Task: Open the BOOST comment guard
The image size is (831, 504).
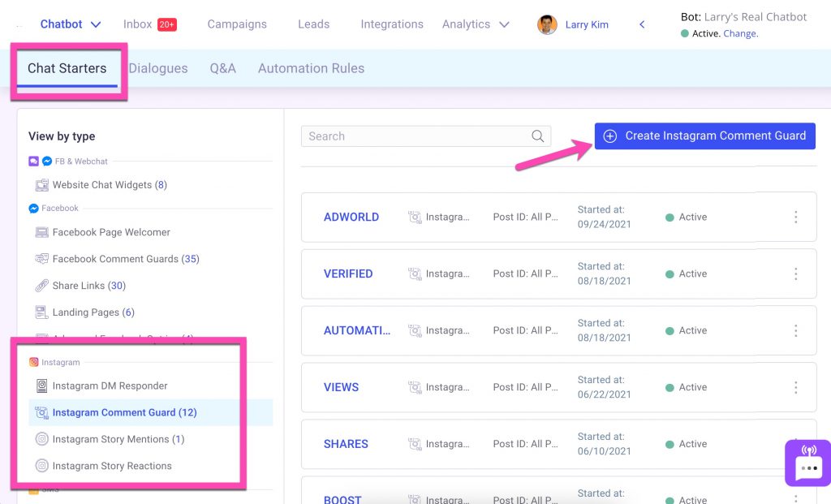Action: 342,499
